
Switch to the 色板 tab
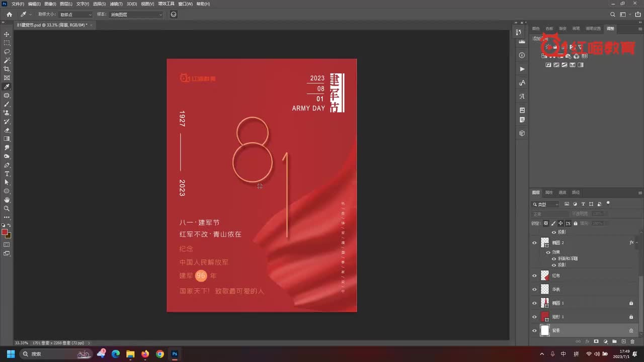pos(549,29)
